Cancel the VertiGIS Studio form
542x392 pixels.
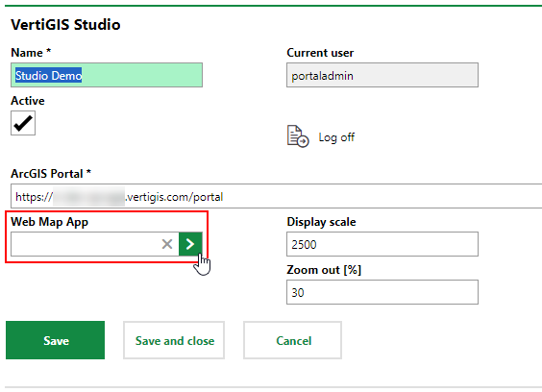(x=293, y=340)
